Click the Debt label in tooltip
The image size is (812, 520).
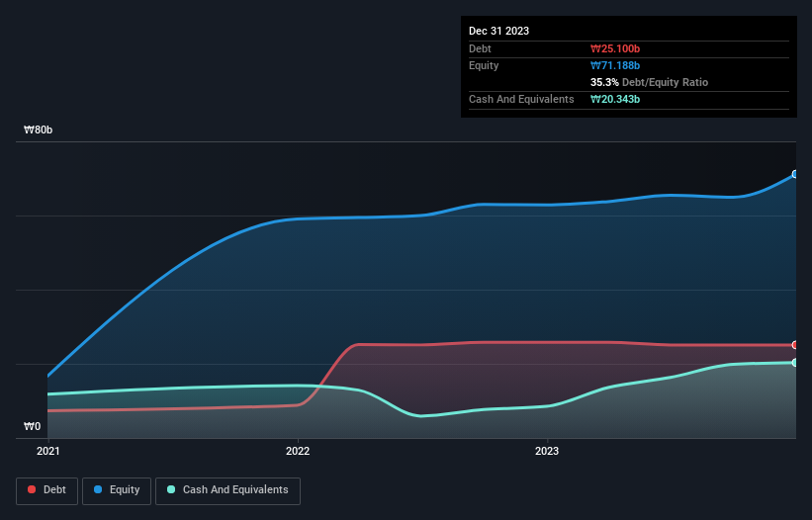point(480,48)
